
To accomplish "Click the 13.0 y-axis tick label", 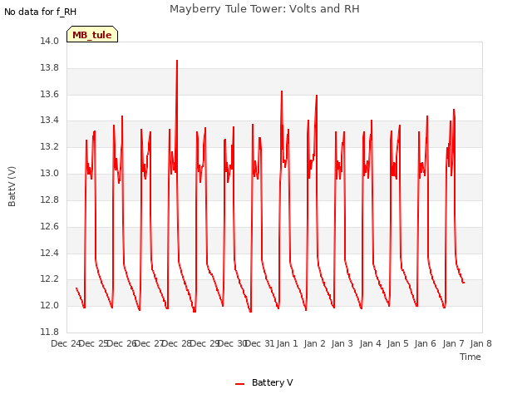I will pos(49,174).
